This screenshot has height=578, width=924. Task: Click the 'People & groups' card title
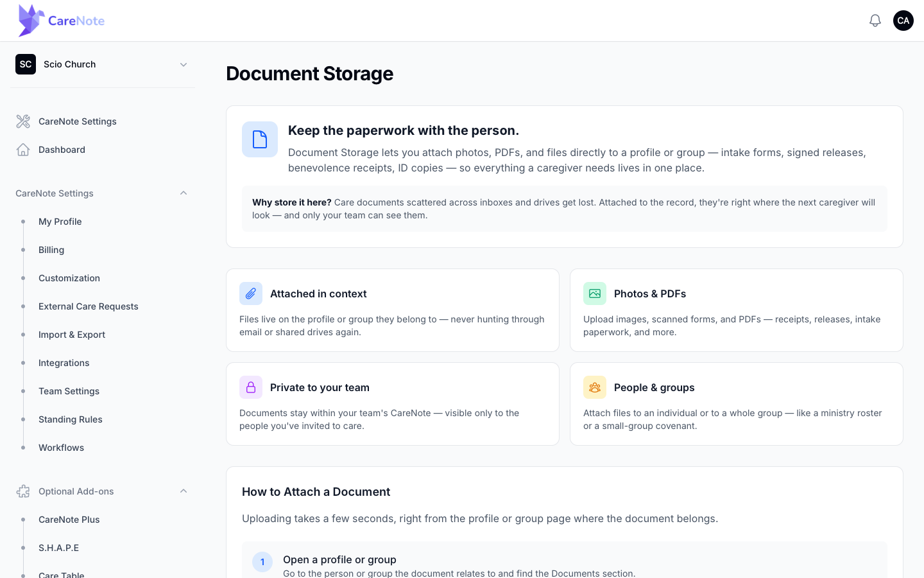[654, 387]
